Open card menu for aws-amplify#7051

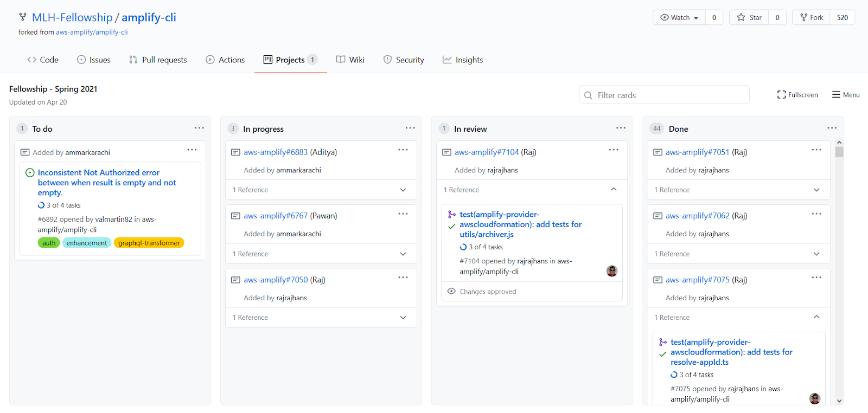(x=816, y=150)
